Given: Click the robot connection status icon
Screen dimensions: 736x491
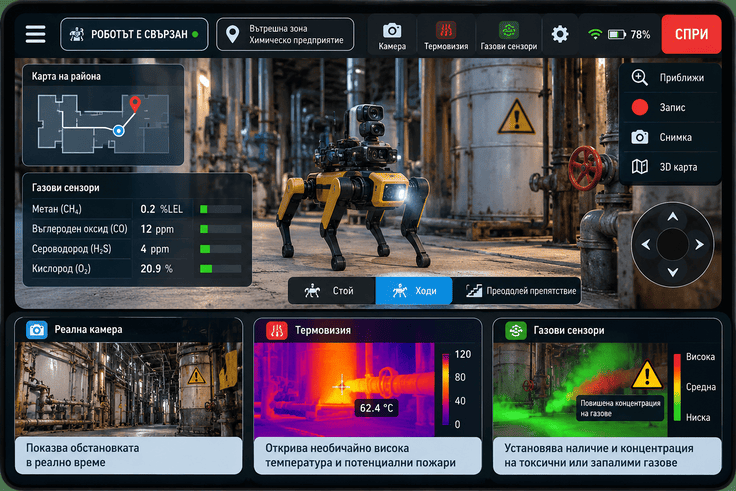Looking at the screenshot, I should pos(77,34).
